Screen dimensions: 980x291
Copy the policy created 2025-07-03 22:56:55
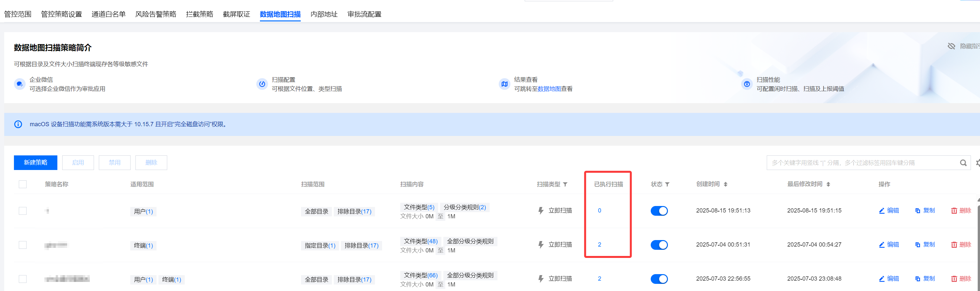925,279
